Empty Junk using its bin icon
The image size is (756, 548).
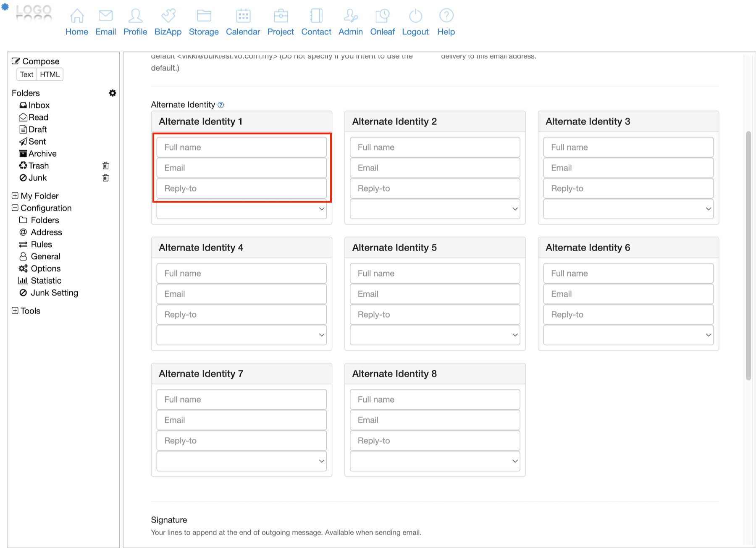[x=106, y=178]
